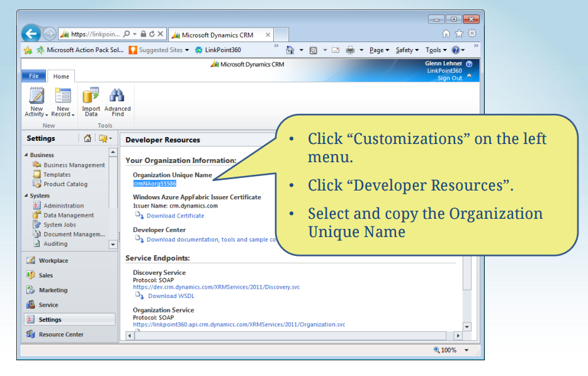Open the Safety menu dropdown
The height and width of the screenshot is (376, 588).
click(x=407, y=50)
